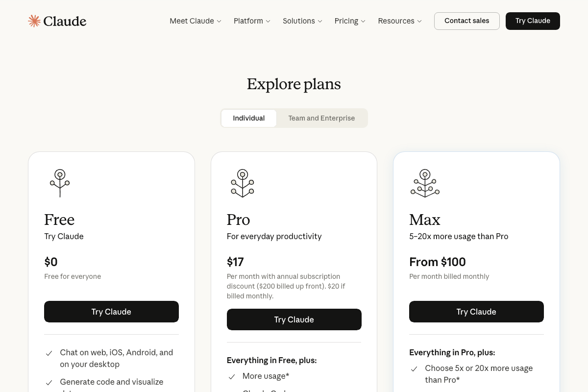Click the Free plan flower icon
This screenshot has width=588, height=392.
(60, 183)
